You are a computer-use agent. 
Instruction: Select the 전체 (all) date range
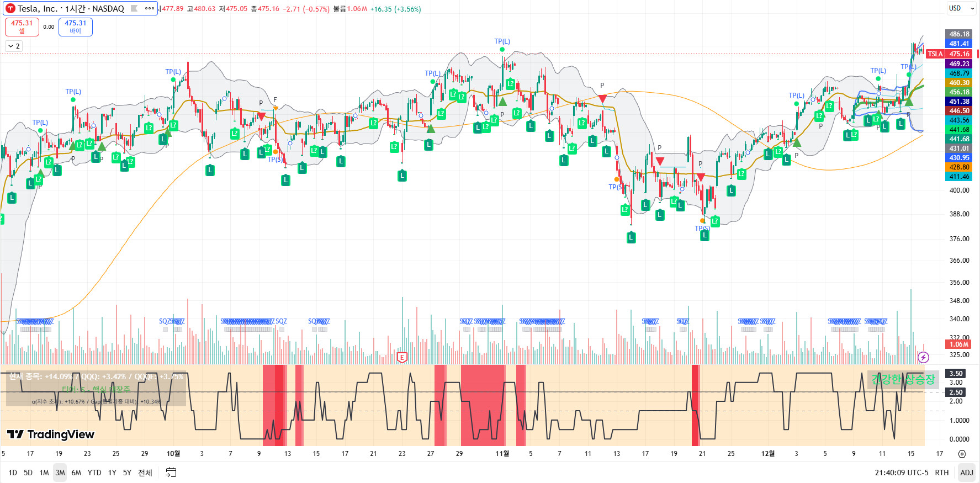pyautogui.click(x=145, y=473)
